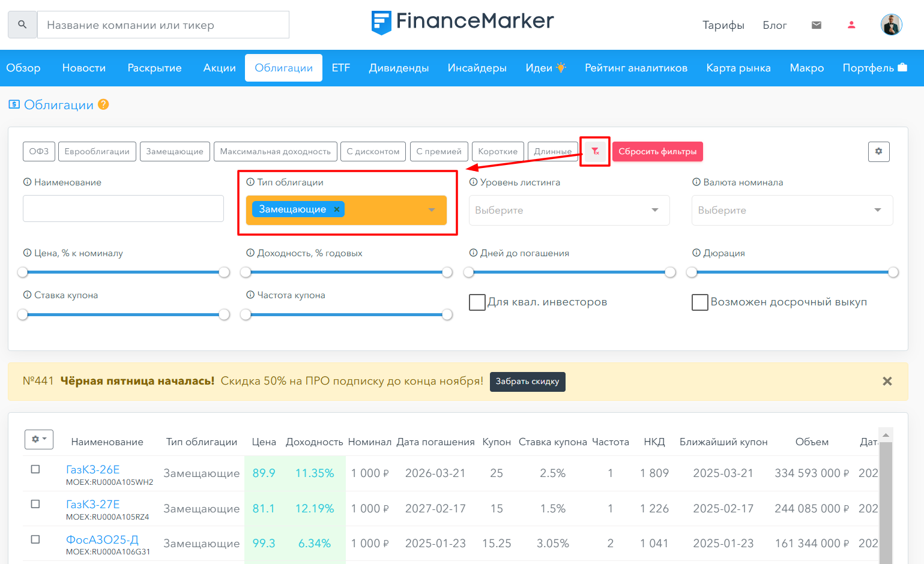Click info icon beside Дюрация
This screenshot has height=564, width=924.
[x=696, y=253]
